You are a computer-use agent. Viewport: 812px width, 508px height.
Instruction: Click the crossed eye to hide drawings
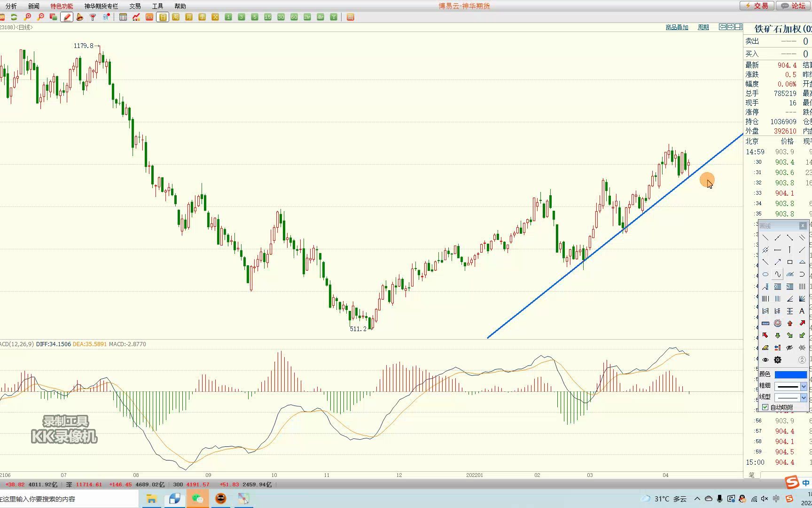pyautogui.click(x=790, y=348)
